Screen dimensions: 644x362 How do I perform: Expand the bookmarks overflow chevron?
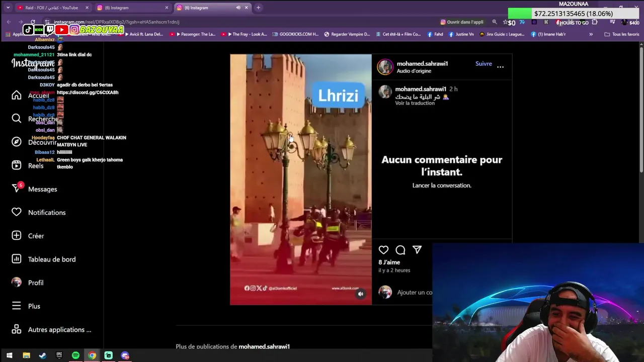[591, 34]
